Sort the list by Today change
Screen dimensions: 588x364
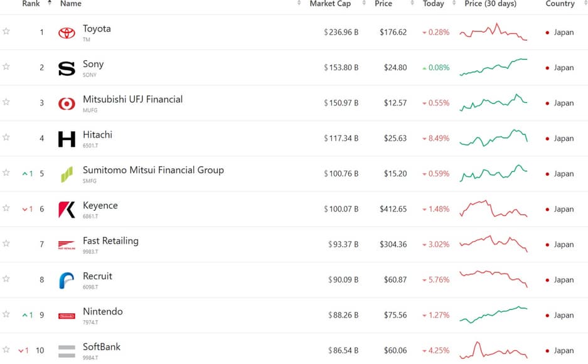[x=433, y=4]
